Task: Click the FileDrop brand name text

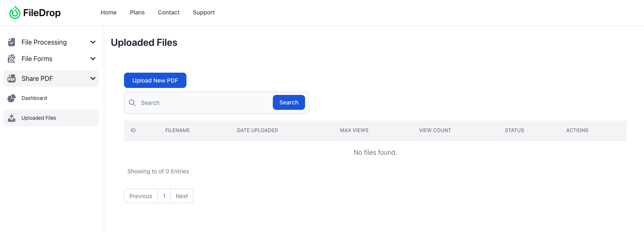Action: 42,13
